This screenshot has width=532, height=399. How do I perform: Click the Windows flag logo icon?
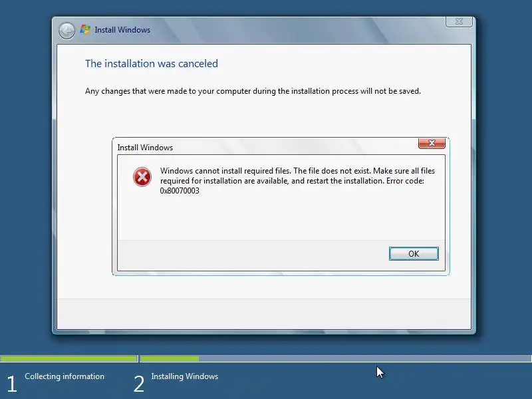click(85, 29)
